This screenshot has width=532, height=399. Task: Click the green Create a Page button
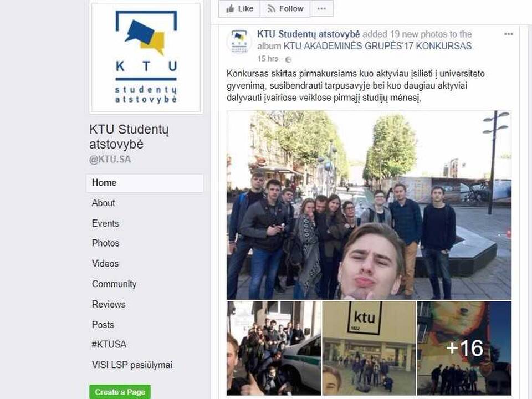click(x=120, y=392)
